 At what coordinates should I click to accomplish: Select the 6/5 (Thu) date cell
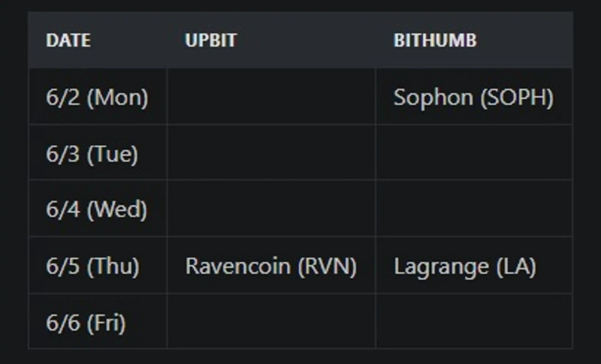(x=92, y=266)
